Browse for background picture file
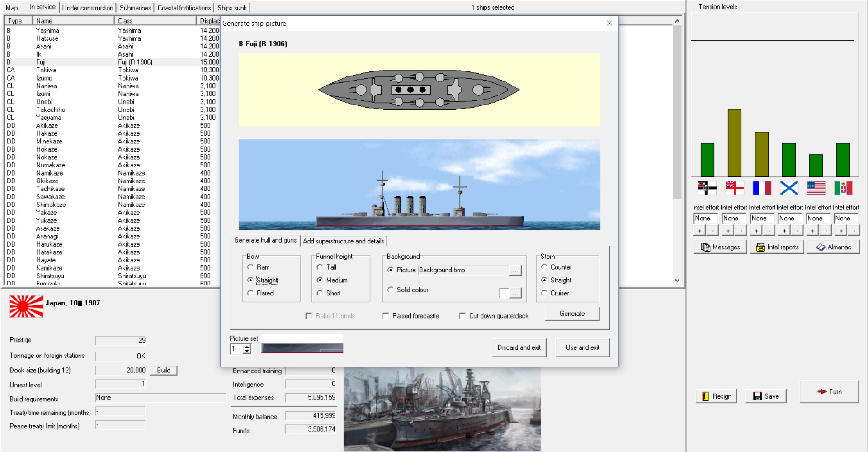The height and width of the screenshot is (452, 868). coord(515,271)
